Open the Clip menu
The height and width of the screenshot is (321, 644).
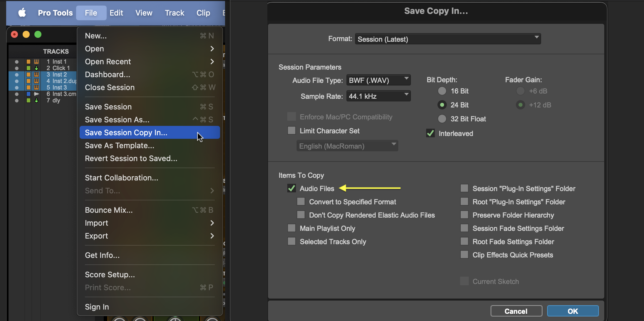pos(203,13)
